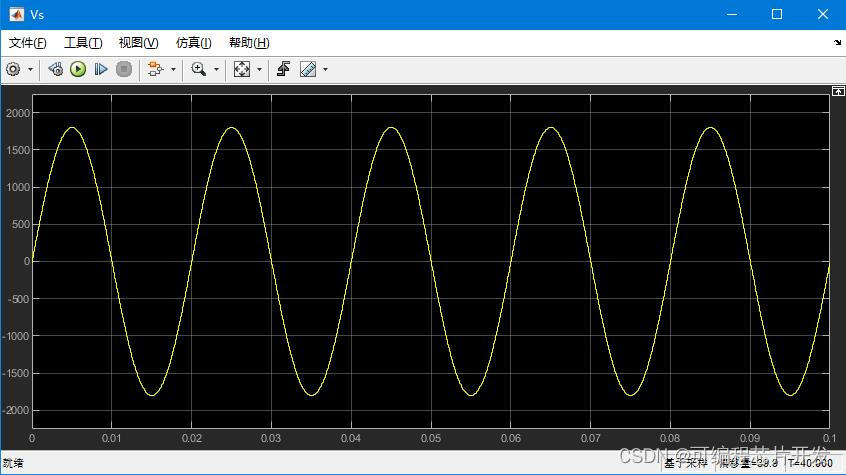Highlight the Simulink block icon
Image resolution: width=846 pixels, height=475 pixels.
pos(155,69)
